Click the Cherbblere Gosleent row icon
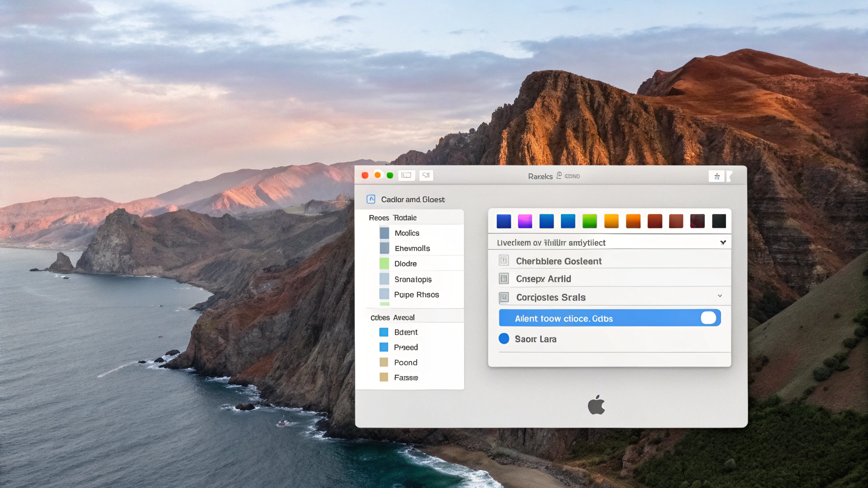This screenshot has width=868, height=488. pos(504,261)
